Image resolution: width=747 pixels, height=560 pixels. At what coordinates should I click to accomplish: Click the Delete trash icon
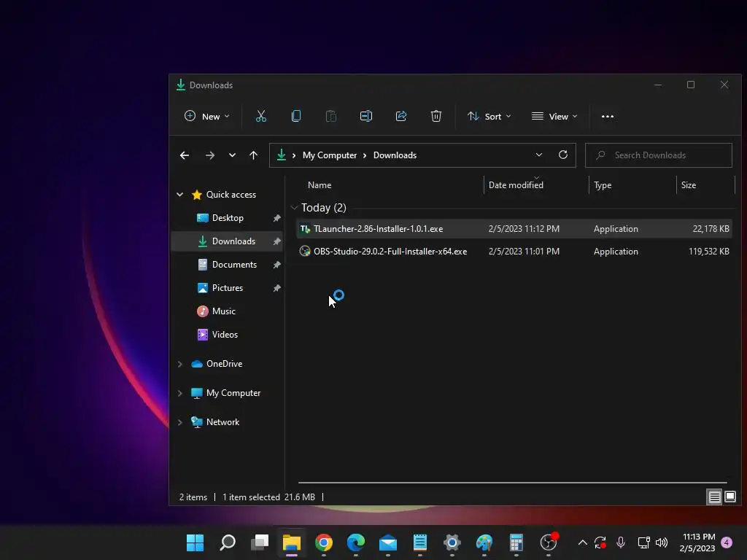click(x=436, y=116)
